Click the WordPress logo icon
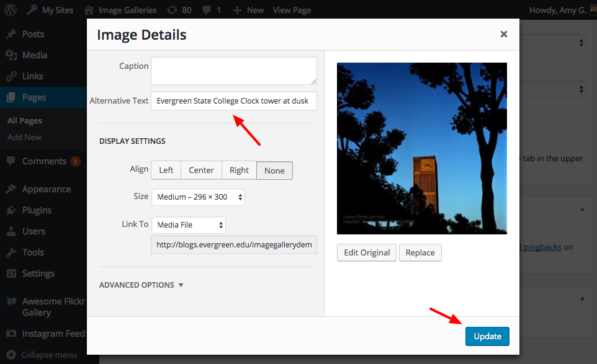597x364 pixels. coord(11,10)
